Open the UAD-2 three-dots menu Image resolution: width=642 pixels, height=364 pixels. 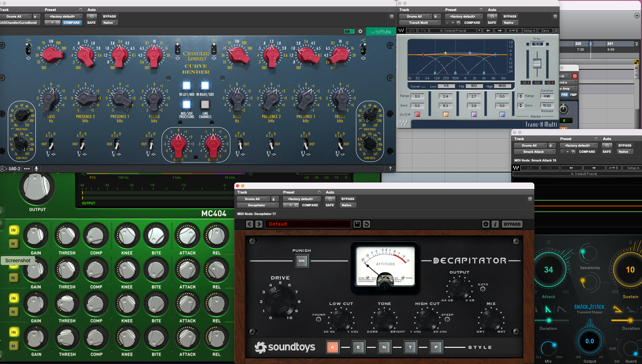pos(27,168)
